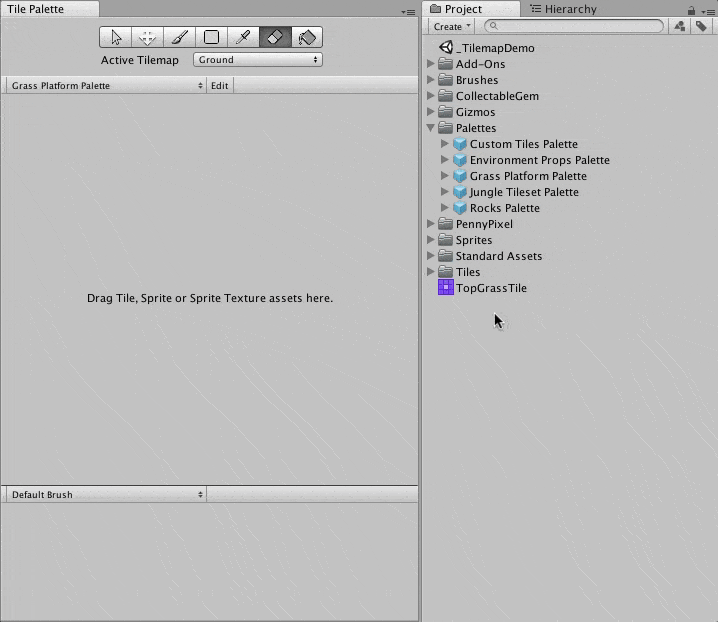Select the CollectableGem folder name
Image resolution: width=718 pixels, height=622 pixels.
497,96
